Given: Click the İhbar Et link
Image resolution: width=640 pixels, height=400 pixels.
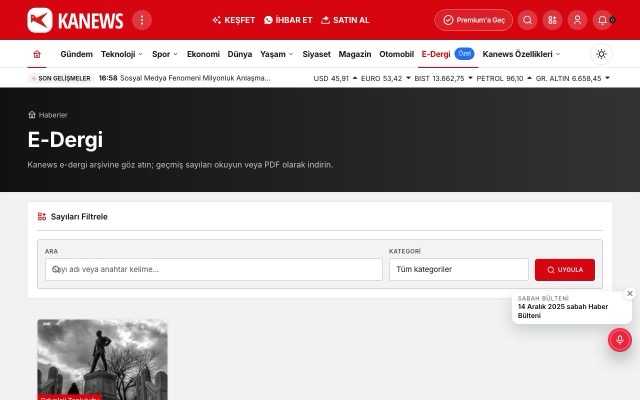Looking at the screenshot, I should [288, 20].
